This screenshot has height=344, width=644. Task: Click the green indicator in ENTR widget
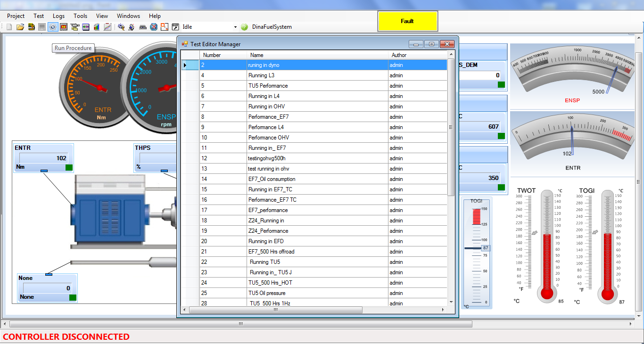click(69, 167)
